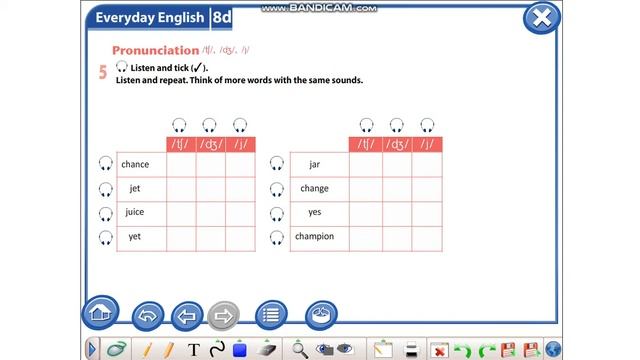Click the word 'juice' in the table
The image size is (640, 360).
(x=135, y=212)
